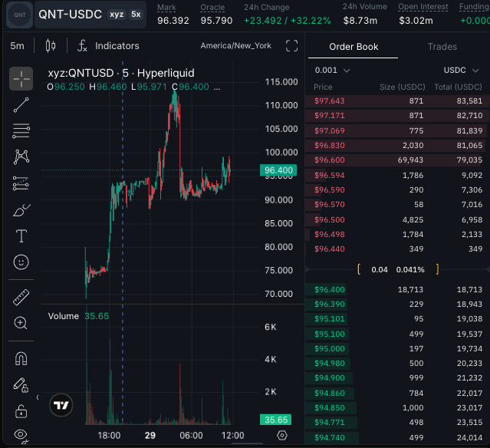
Task: Select the XABCD pattern tool
Action: coord(21,156)
